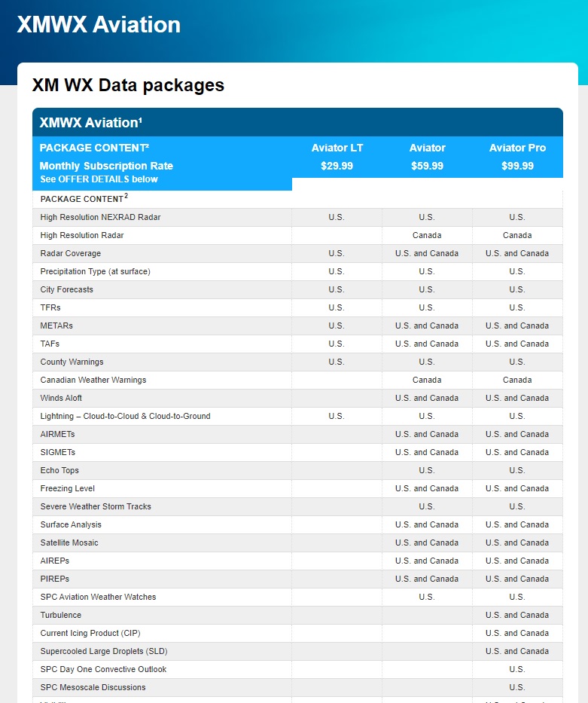Select the Aviator LT column header
588x703 pixels.
click(337, 148)
